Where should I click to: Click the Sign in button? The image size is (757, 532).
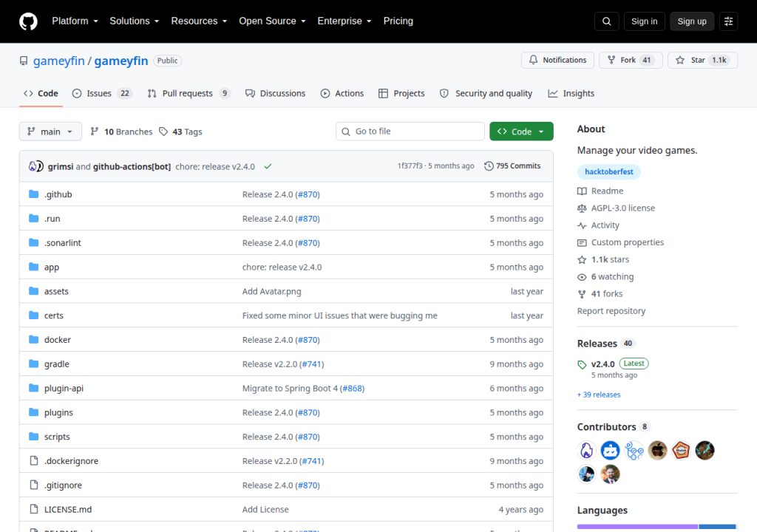[x=644, y=21]
